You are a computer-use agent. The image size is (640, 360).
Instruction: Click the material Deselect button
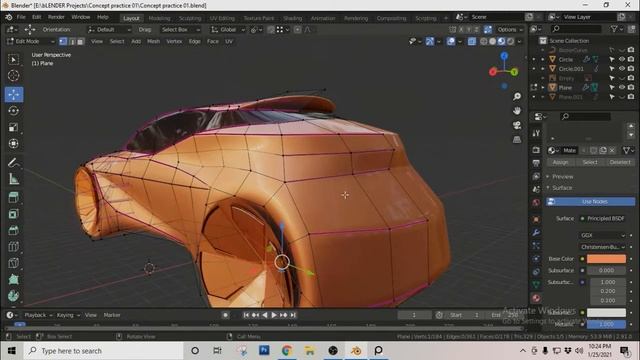point(620,162)
